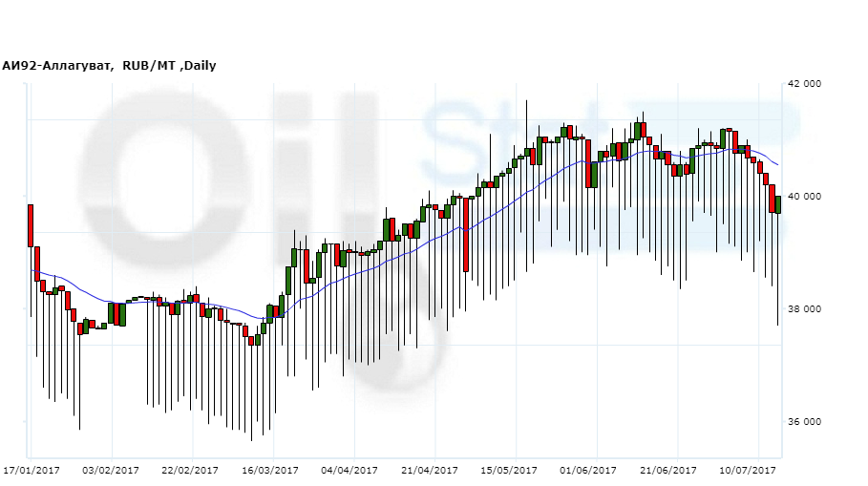Select the 17/01/2017 date label

coord(32,471)
